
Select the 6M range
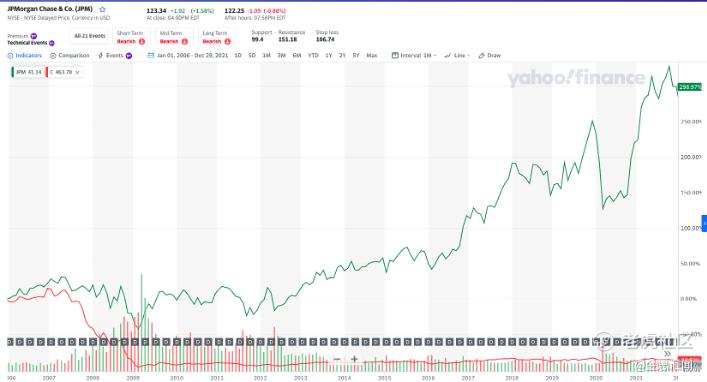point(297,55)
